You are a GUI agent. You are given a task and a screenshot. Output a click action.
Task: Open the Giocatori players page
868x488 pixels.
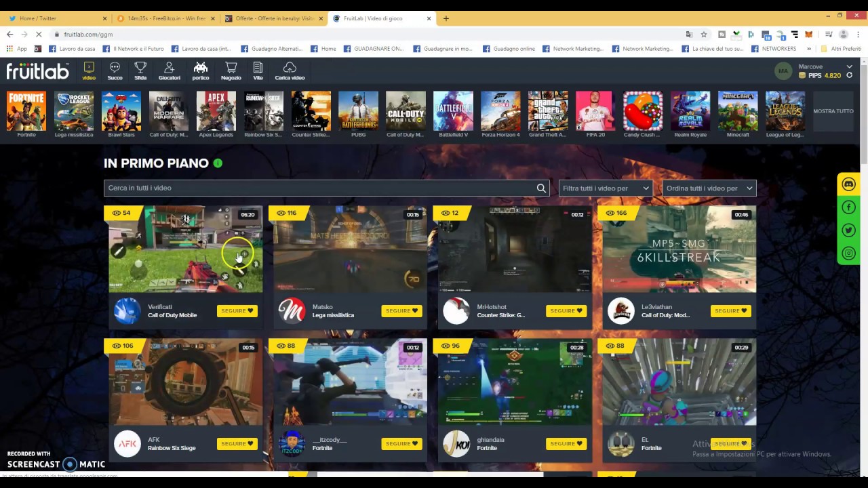170,70
